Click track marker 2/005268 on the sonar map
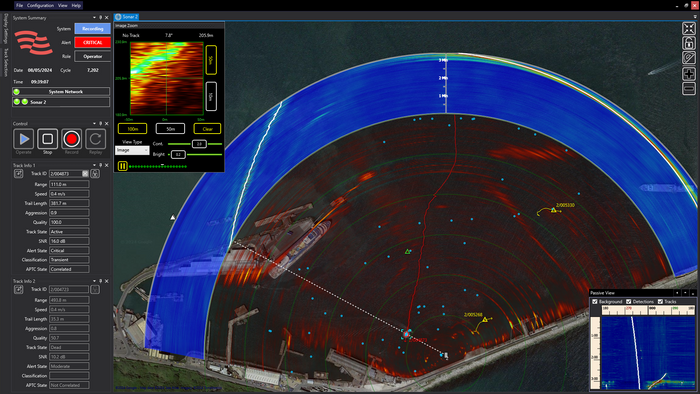The height and width of the screenshot is (394, 700). coord(485,319)
